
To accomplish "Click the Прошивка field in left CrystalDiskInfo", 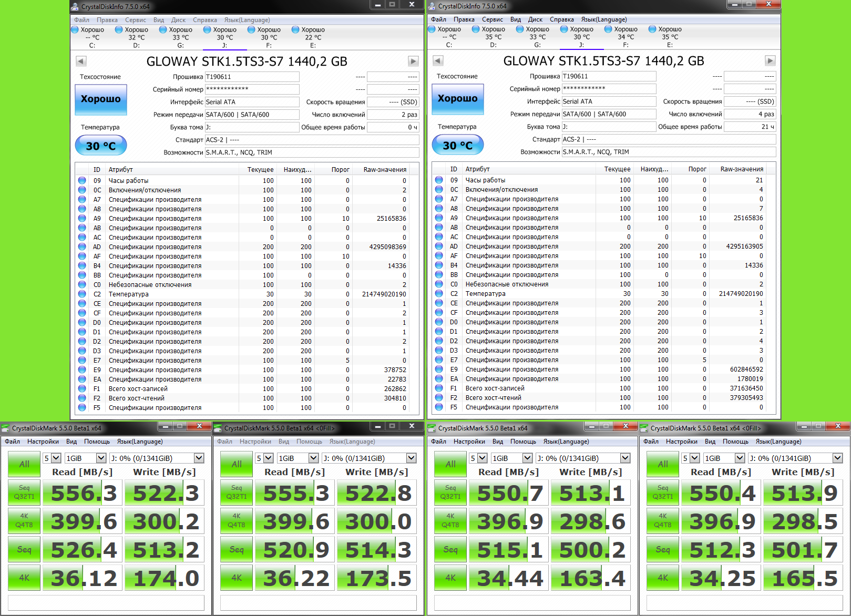I will pos(252,77).
